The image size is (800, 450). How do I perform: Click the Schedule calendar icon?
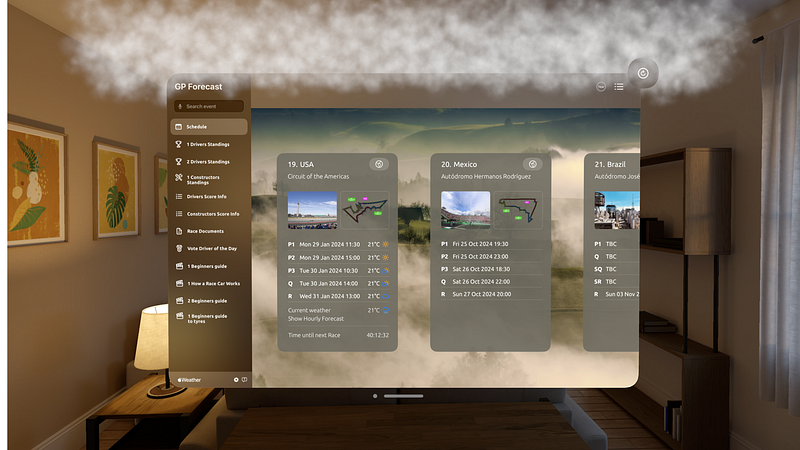coord(179,127)
